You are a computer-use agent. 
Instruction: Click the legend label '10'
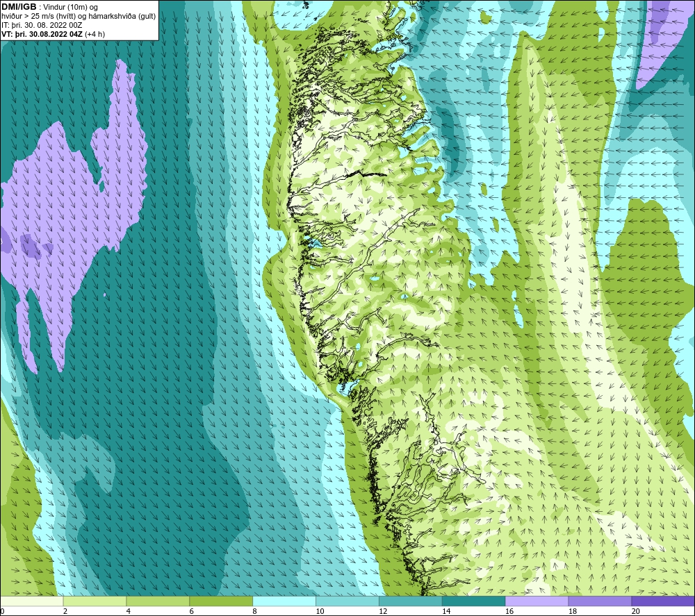[x=320, y=611]
